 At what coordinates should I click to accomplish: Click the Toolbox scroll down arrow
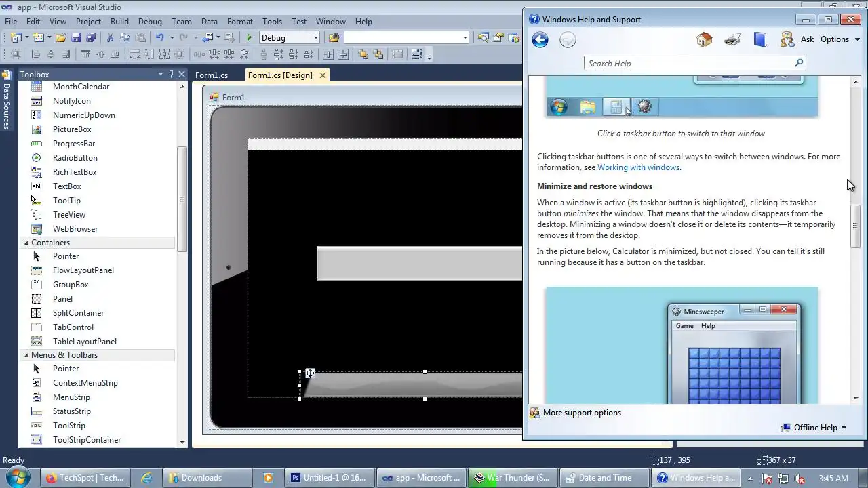tap(182, 443)
